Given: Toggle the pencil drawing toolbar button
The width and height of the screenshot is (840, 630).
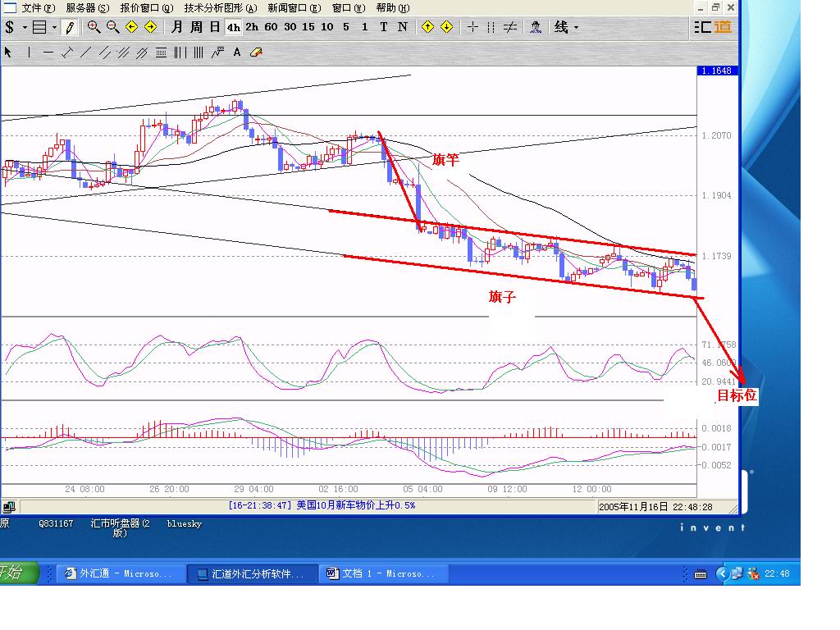Looking at the screenshot, I should [x=70, y=27].
